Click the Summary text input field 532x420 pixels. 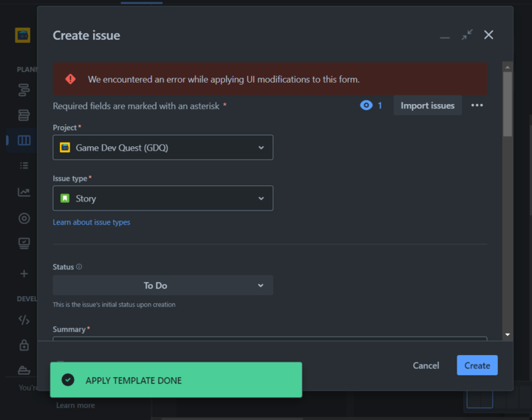(x=270, y=340)
